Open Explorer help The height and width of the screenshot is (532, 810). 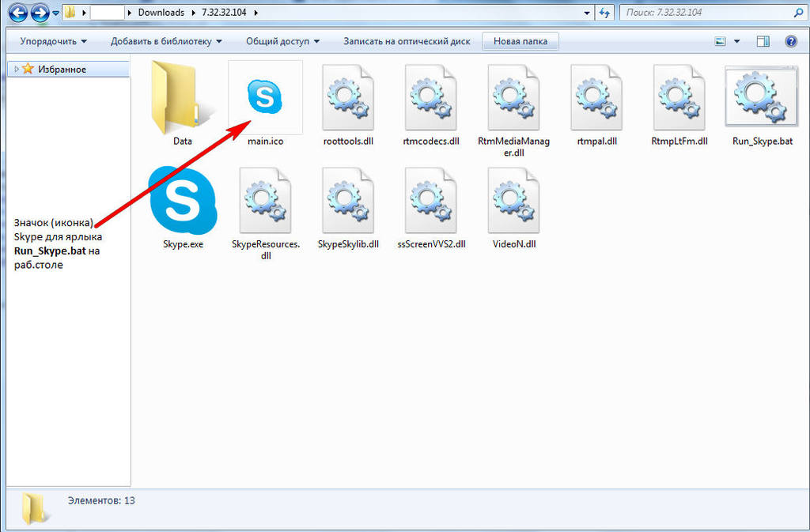point(791,41)
